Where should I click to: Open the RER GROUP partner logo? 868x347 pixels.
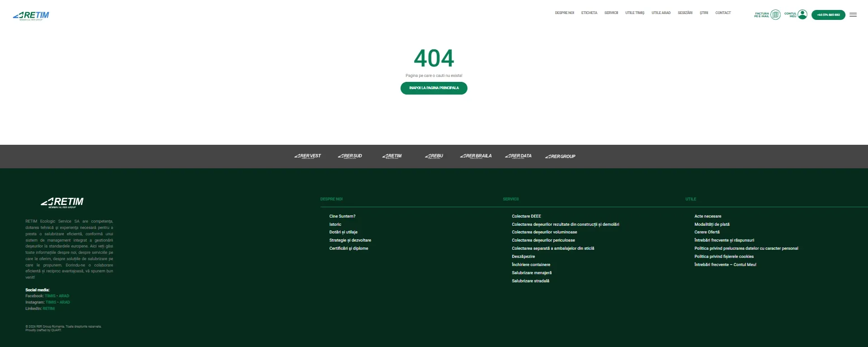560,157
